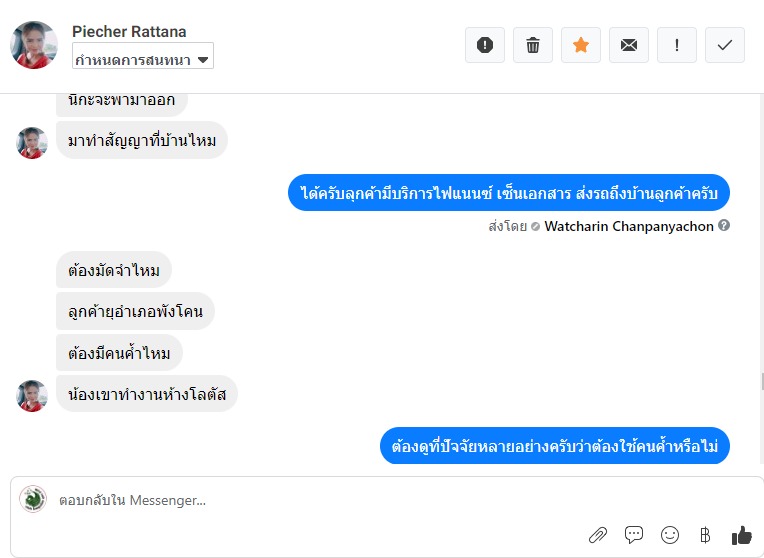Click sender name Watcharin Chanpanyachon
764x558 pixels.
629,226
